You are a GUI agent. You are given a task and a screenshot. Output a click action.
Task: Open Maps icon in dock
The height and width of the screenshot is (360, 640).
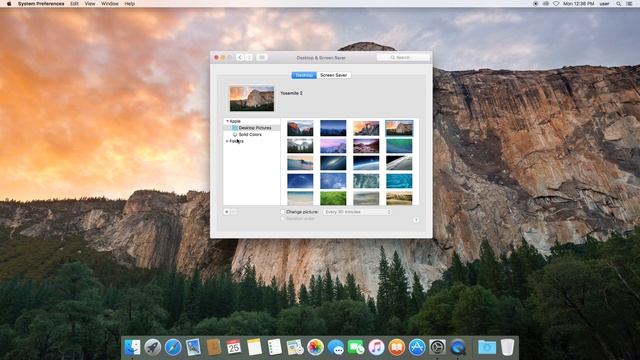(295, 347)
